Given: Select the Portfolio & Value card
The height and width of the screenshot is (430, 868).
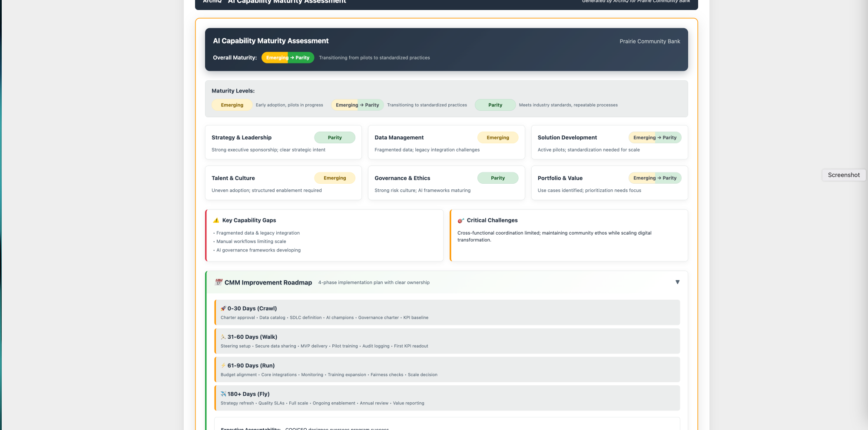Looking at the screenshot, I should tap(609, 183).
